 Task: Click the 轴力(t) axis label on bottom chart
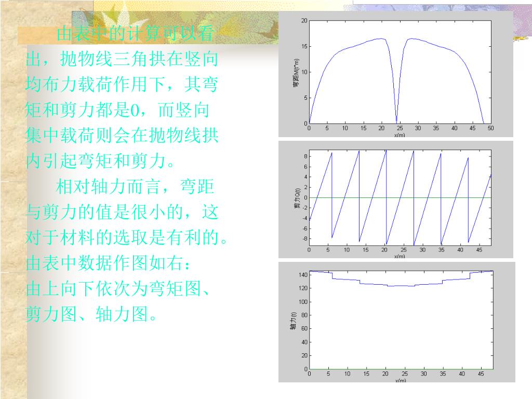click(x=293, y=321)
